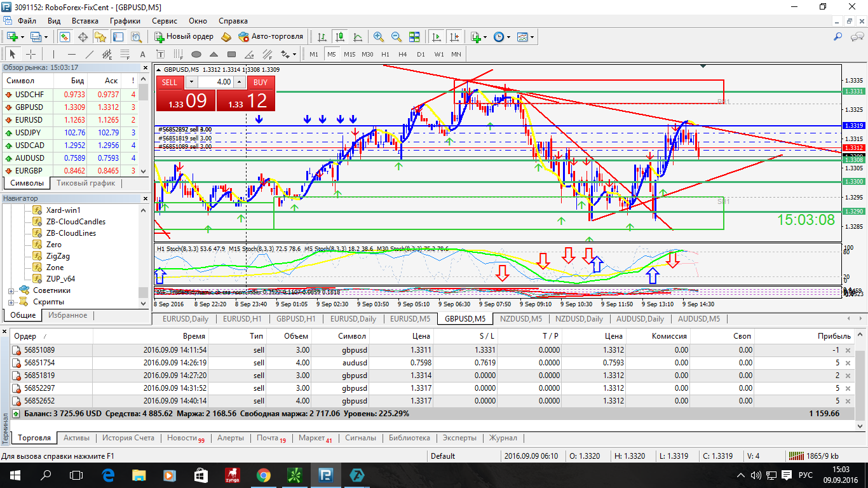Open MetaEditor with the yellow book icon
The image size is (868, 488).
[x=226, y=37]
